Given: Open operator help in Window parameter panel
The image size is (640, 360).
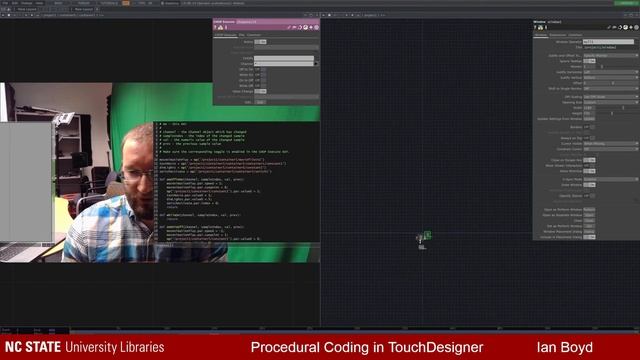Looking at the screenshot, I should coord(535,27).
